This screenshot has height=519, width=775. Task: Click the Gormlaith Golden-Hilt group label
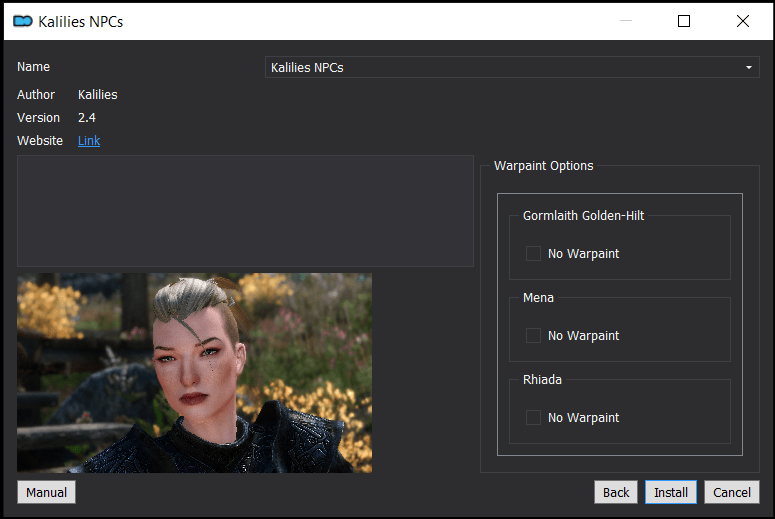583,216
